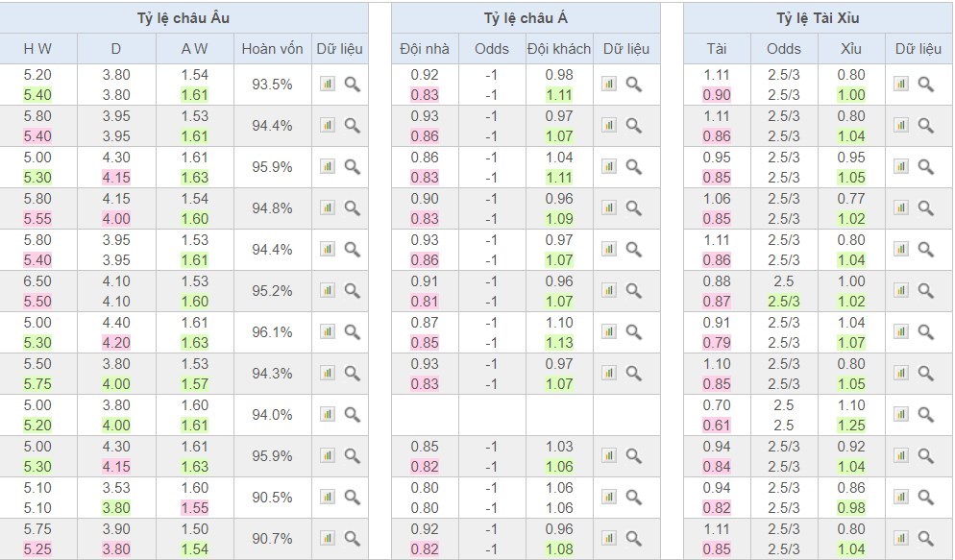Open chart icon in Asian row with 0.87 / 1.10
The width and height of the screenshot is (955, 560).
click(x=609, y=331)
